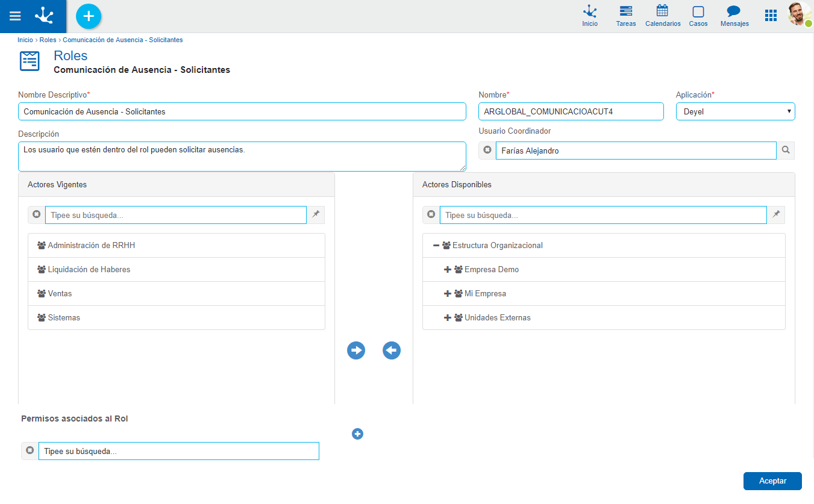814x504 pixels.
Task: Click the right arrow transfer button
Action: [x=356, y=350]
